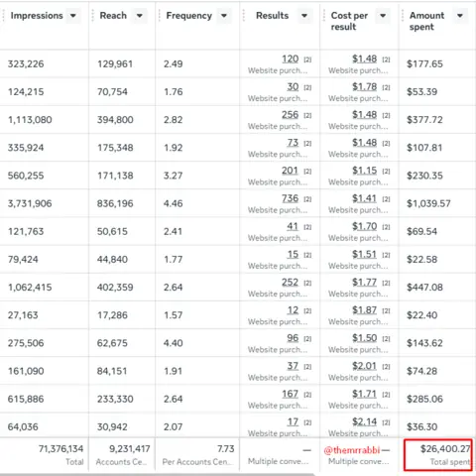Open the Frequency column dropdown arrow
Image resolution: width=476 pixels, height=476 pixels.
pyautogui.click(x=224, y=16)
